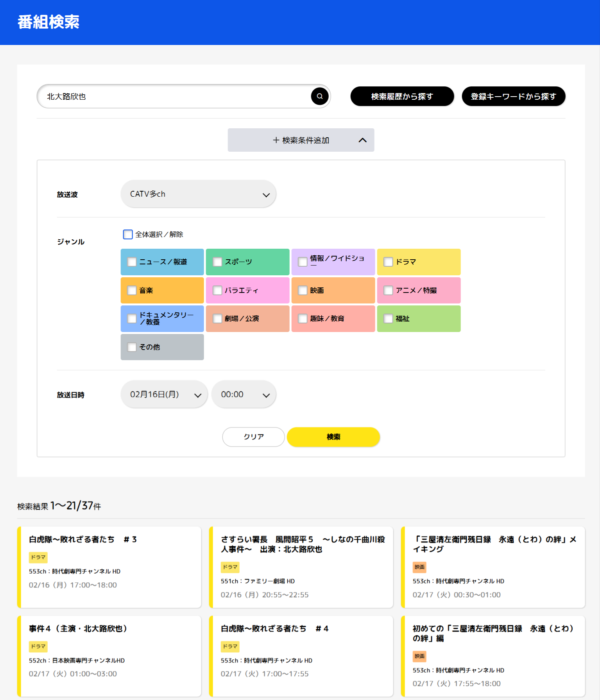Click the magnifying glass search icon
Screen dimensions: 600x700
click(319, 96)
